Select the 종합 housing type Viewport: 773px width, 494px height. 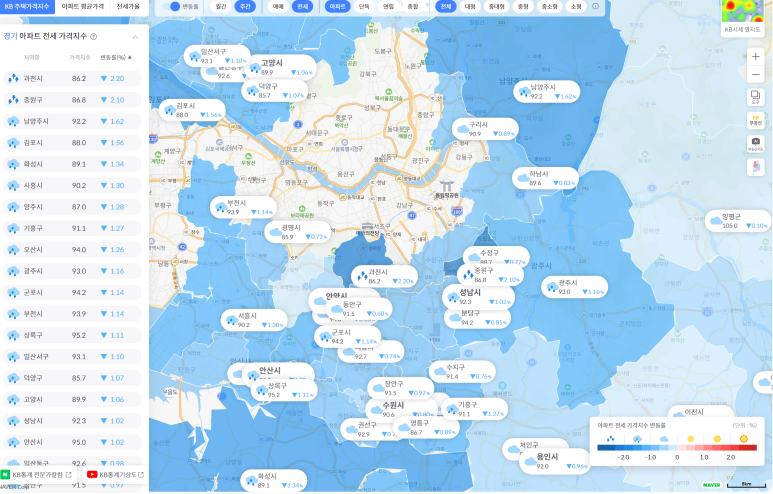[413, 6]
